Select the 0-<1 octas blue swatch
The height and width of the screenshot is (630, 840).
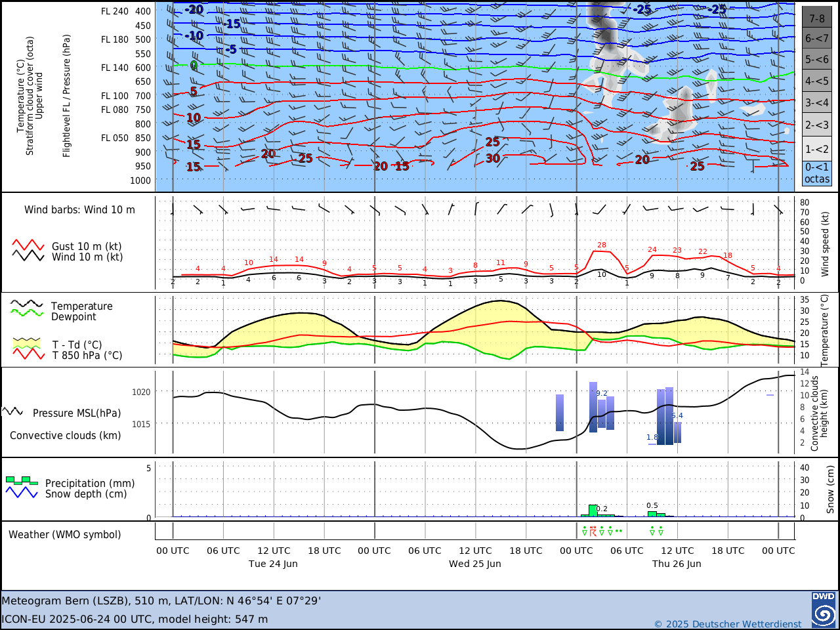[x=817, y=173]
